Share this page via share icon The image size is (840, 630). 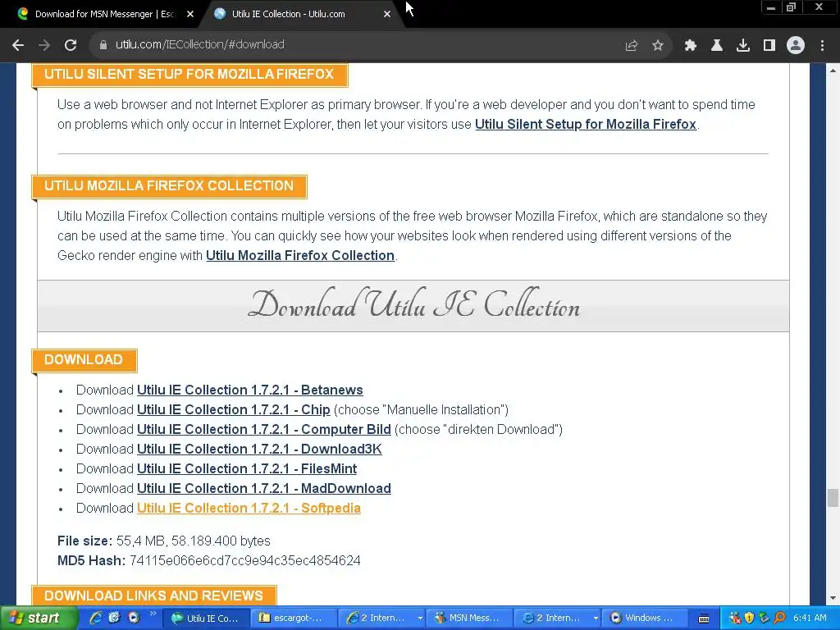click(x=631, y=46)
